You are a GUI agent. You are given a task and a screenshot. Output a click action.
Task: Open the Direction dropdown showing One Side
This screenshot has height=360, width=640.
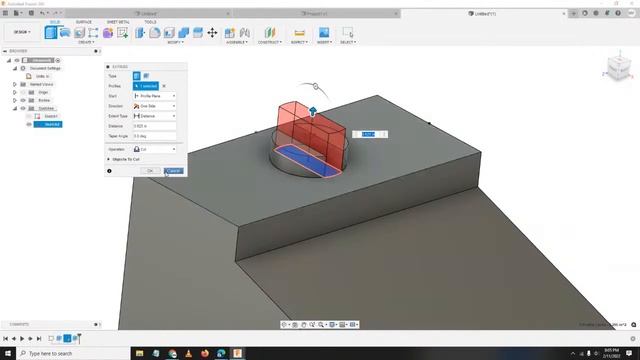tap(154, 106)
